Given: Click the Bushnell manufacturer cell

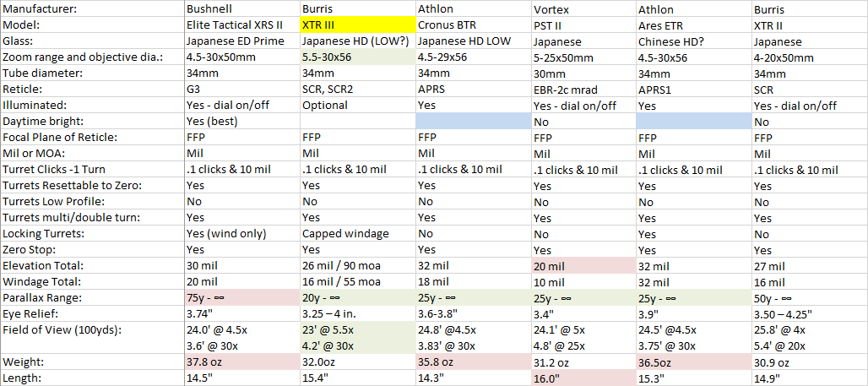Looking at the screenshot, I should click(x=242, y=8).
